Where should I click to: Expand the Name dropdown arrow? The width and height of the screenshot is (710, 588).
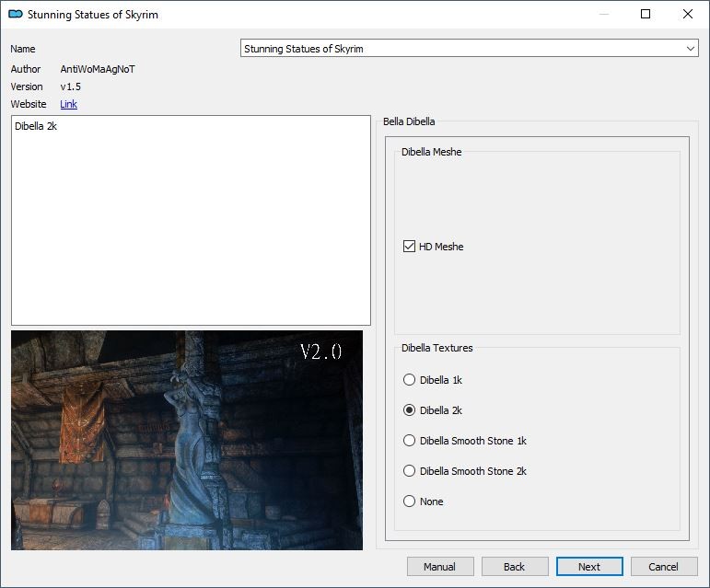pyautogui.click(x=691, y=49)
